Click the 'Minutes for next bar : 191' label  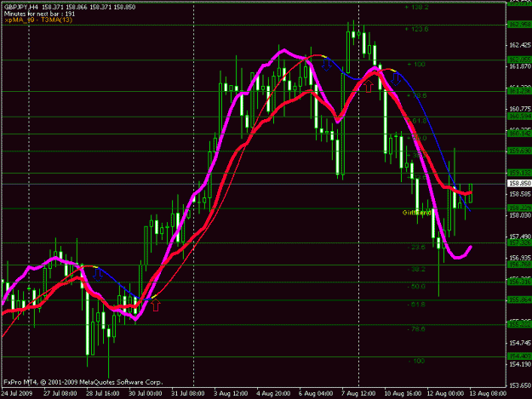coord(39,14)
